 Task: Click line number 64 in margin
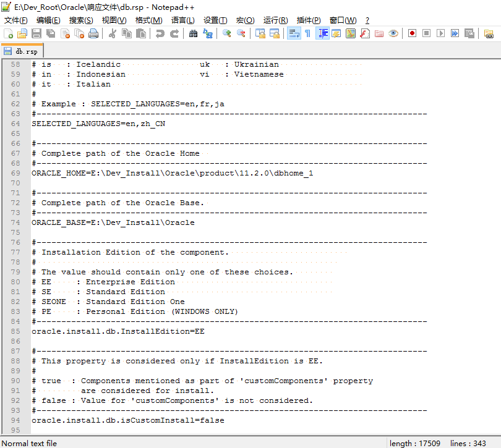[15, 124]
